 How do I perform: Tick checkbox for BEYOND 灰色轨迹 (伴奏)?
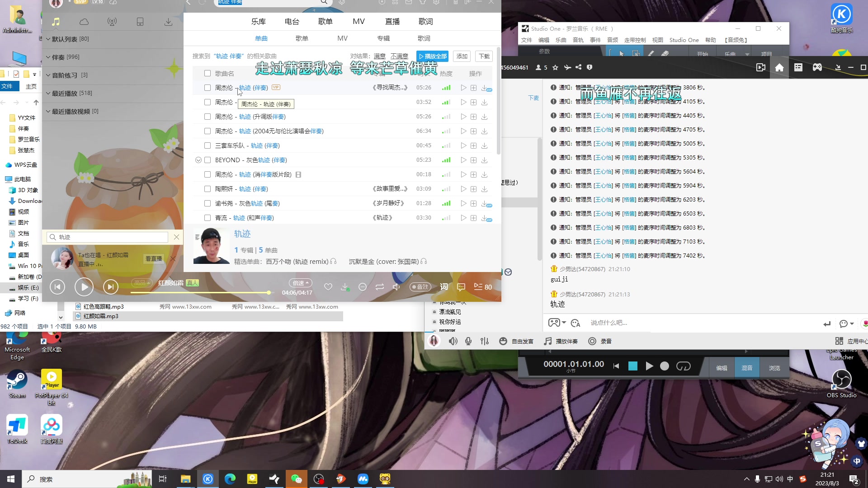208,160
